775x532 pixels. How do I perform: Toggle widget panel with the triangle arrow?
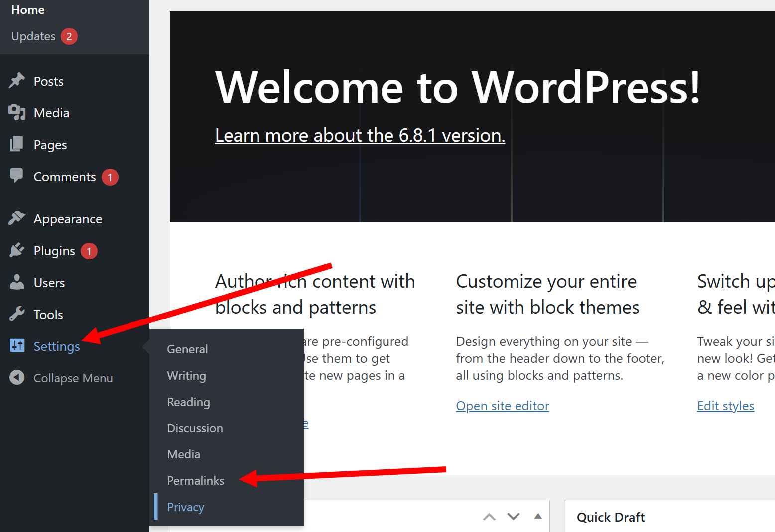[538, 516]
